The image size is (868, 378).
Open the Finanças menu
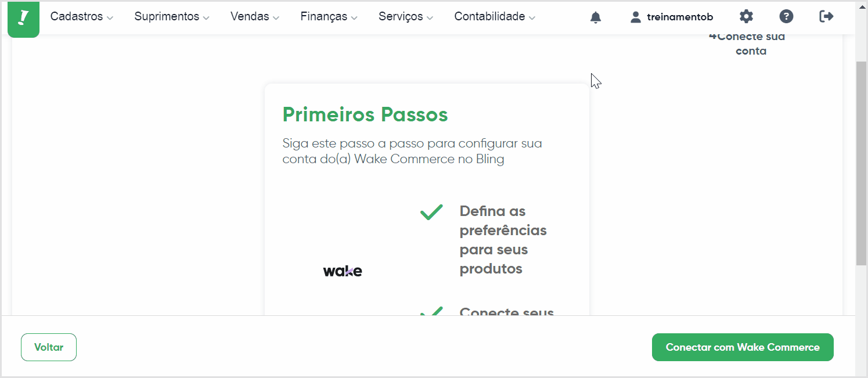[x=329, y=17]
